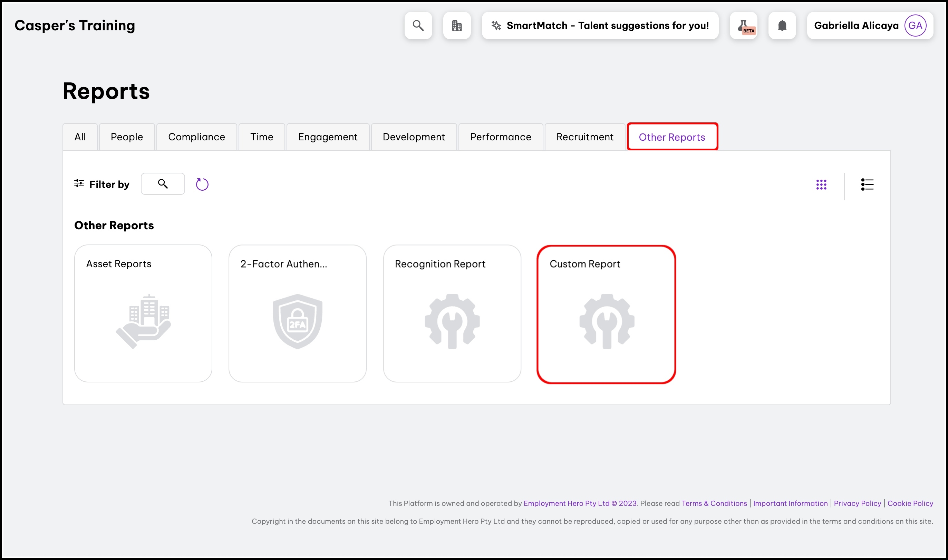
Task: Open the notifications bell
Action: click(x=782, y=25)
